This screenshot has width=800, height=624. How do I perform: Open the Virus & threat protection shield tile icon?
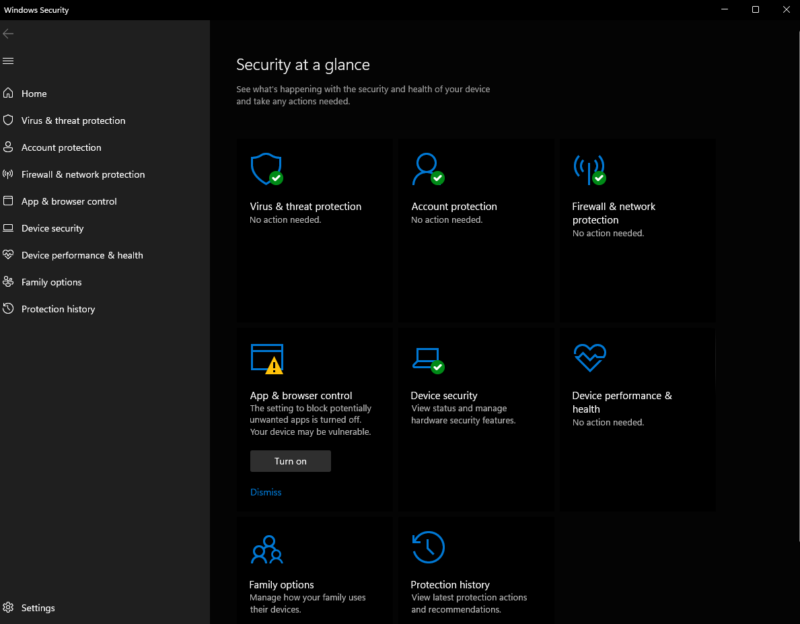click(x=267, y=169)
